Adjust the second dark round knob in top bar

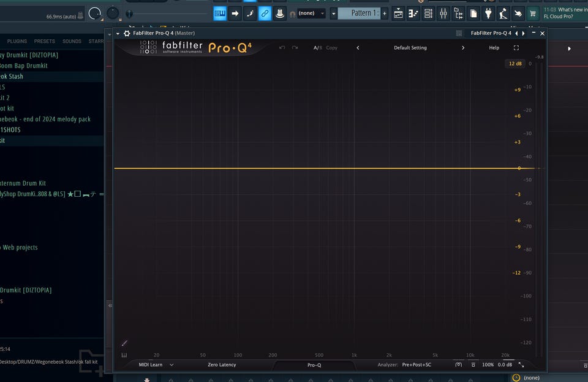pyautogui.click(x=113, y=13)
